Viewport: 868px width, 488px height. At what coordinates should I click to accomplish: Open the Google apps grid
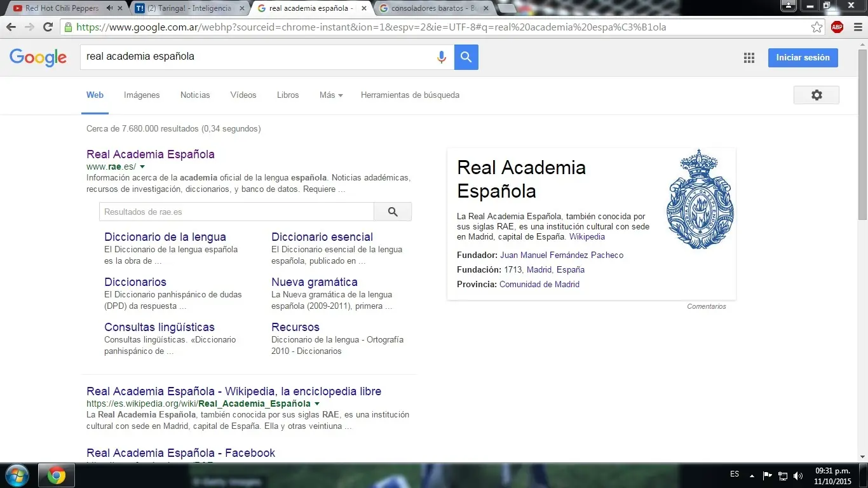[749, 58]
